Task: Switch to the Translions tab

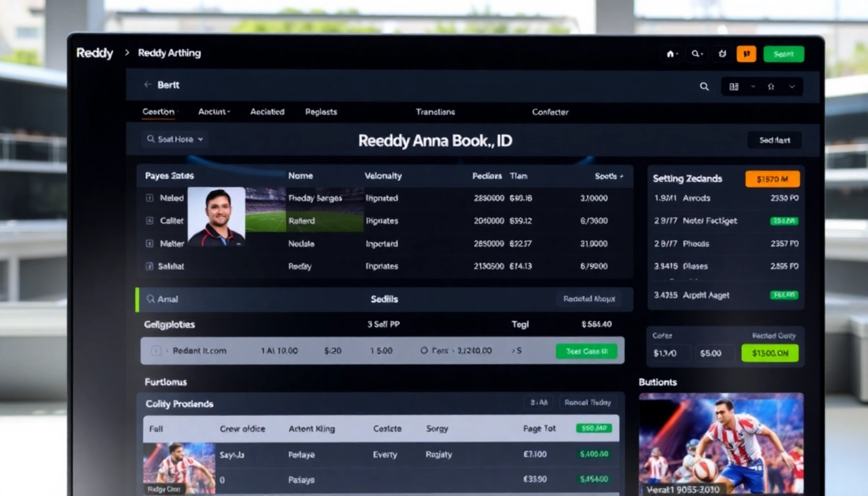Action: point(435,112)
